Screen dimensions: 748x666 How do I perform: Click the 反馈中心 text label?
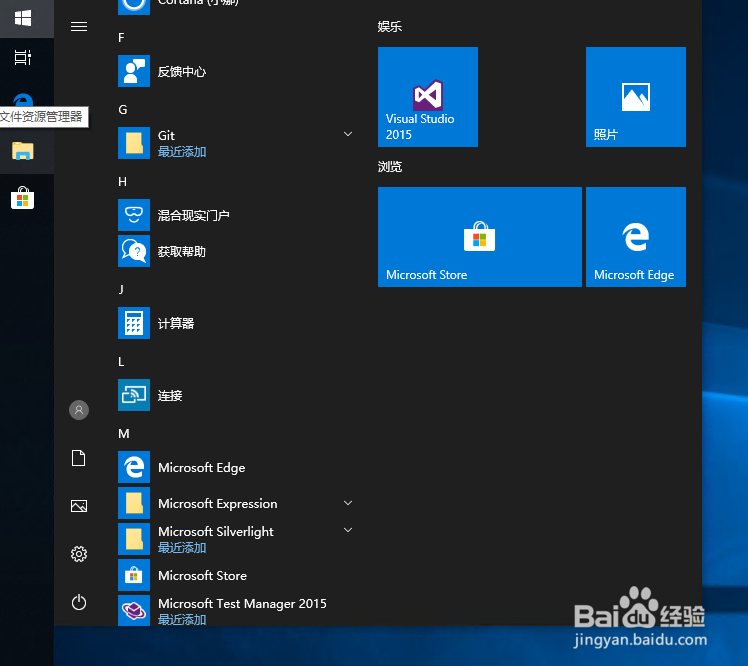[182, 72]
